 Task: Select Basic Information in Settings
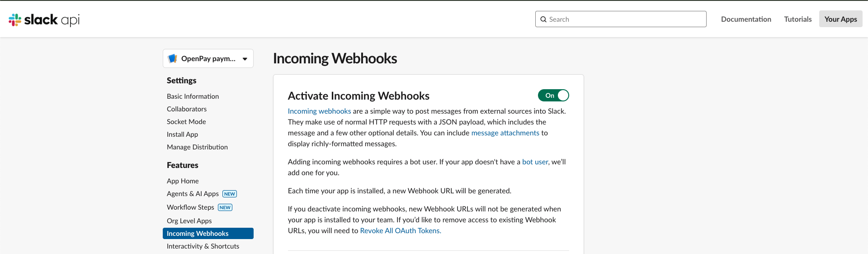193,96
